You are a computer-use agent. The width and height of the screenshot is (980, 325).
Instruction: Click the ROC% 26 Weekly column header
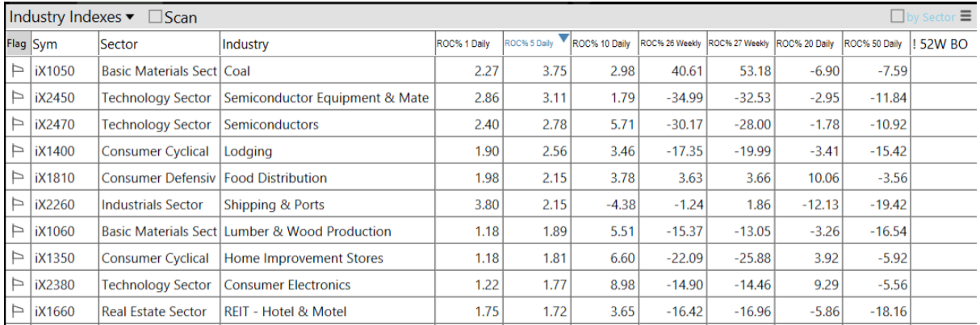[670, 44]
